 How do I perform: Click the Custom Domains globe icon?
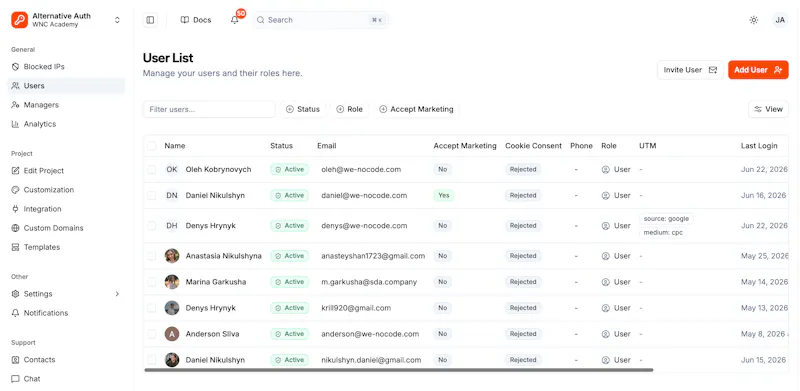(15, 228)
